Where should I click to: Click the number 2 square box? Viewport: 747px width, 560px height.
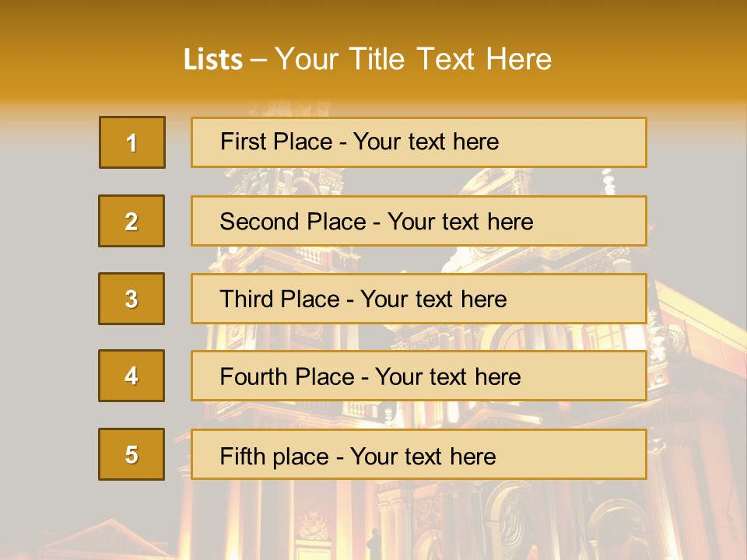pyautogui.click(x=132, y=221)
